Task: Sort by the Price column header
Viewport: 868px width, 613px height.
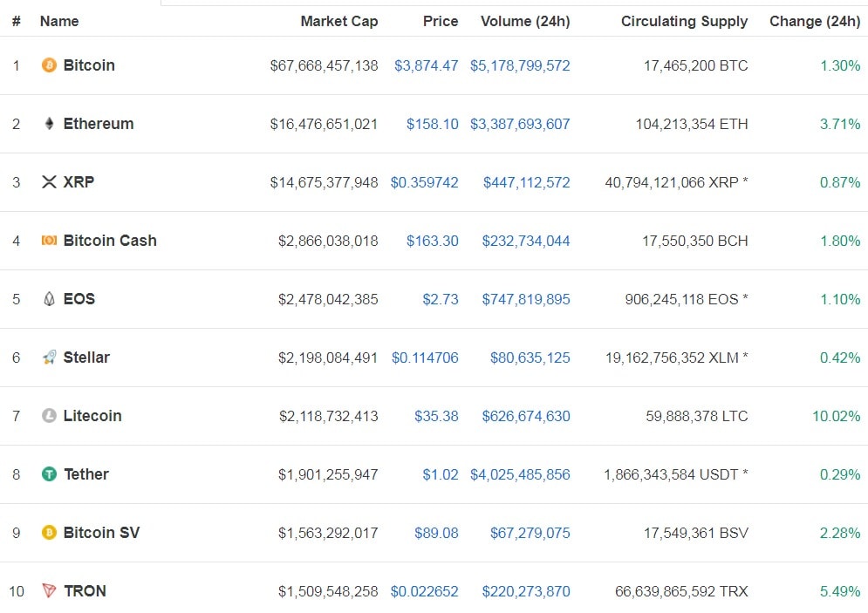Action: (x=440, y=21)
